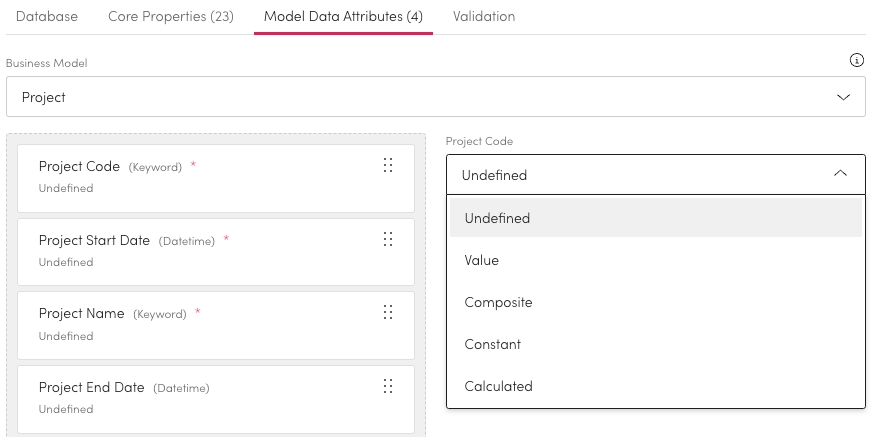Image resolution: width=877 pixels, height=437 pixels.
Task: Collapse the Project Code dropdown chevron
Action: (x=840, y=174)
